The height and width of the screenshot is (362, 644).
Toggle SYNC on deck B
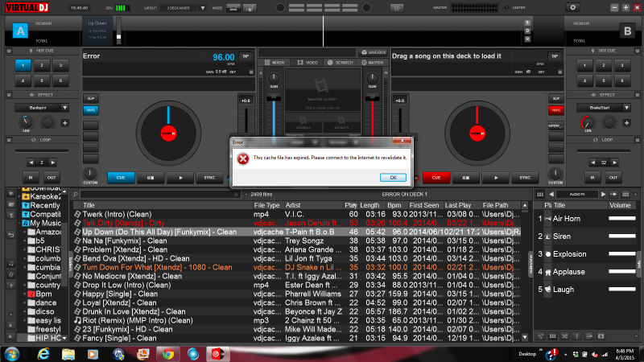pos(525,178)
